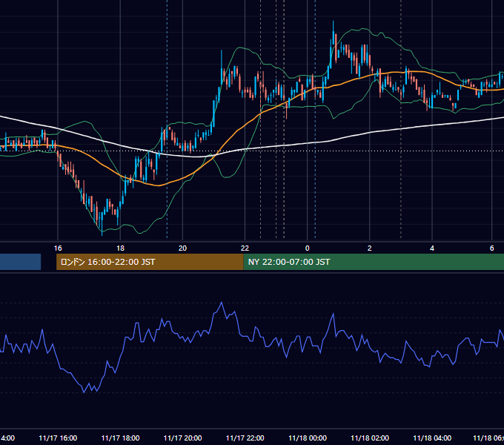Viewport: 504px width, 445px height.
Task: Click the 11/18 02:00 time label
Action: [x=370, y=438]
